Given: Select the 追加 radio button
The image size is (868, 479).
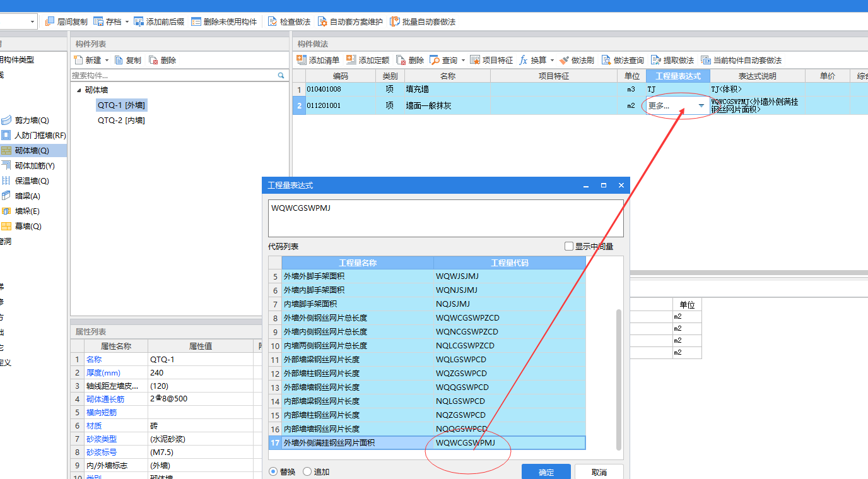Looking at the screenshot, I should tap(307, 471).
